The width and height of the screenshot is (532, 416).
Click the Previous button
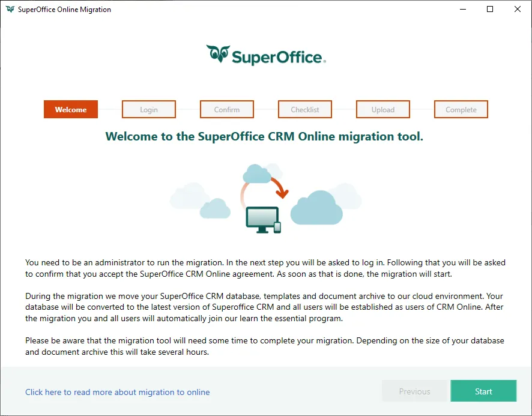point(415,391)
